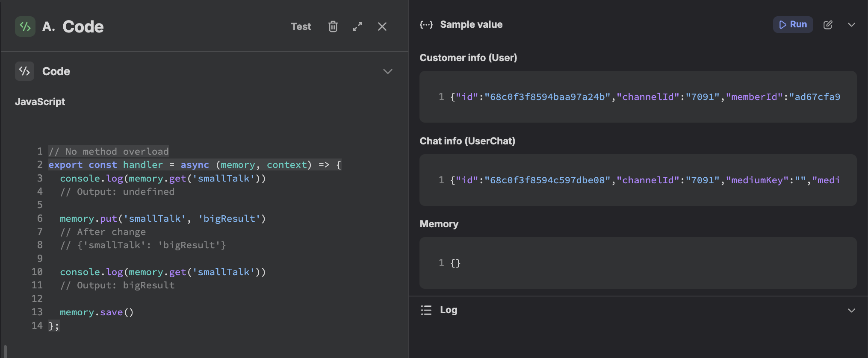Click the Log list icon
868x358 pixels.
[x=426, y=310]
